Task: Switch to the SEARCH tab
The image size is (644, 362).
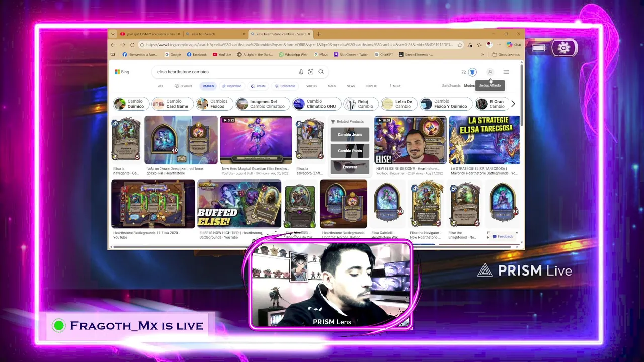Action: pyautogui.click(x=184, y=86)
